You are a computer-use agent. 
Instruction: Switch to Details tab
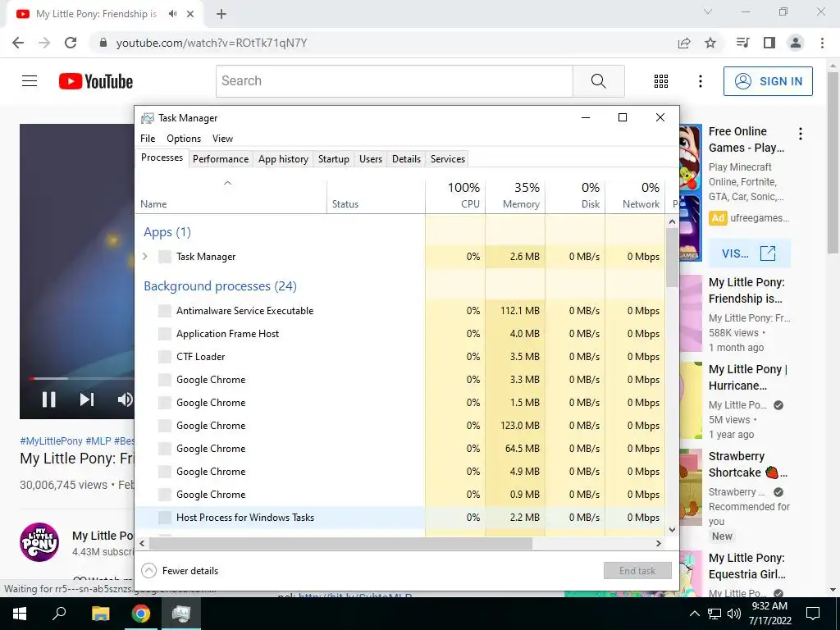(406, 159)
